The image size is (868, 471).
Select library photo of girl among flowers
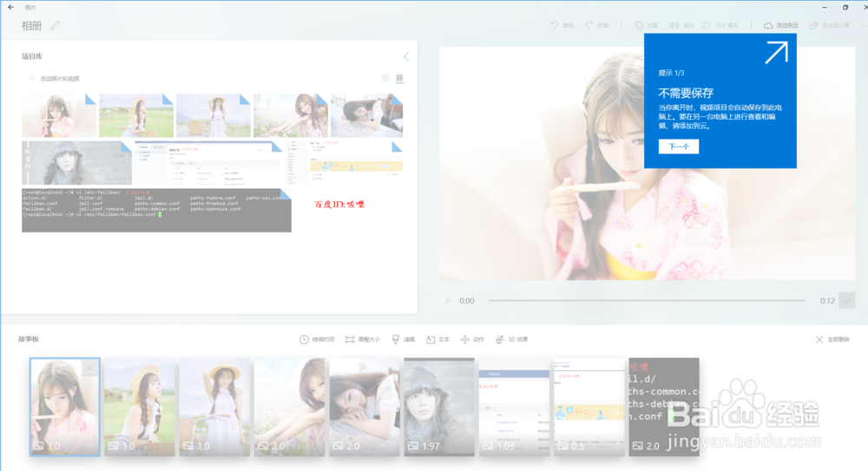291,115
